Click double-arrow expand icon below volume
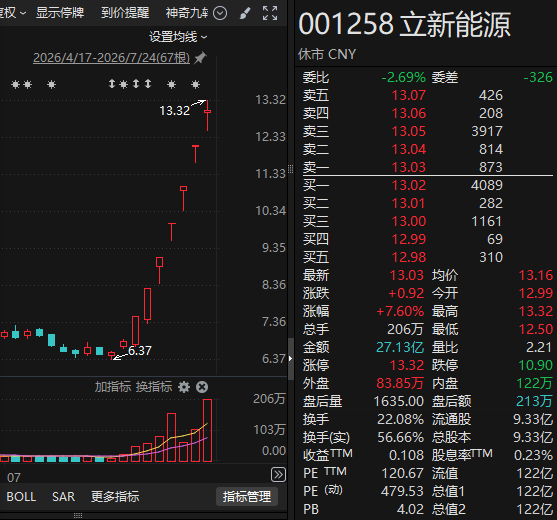This screenshot has height=520, width=557. tap(278, 475)
